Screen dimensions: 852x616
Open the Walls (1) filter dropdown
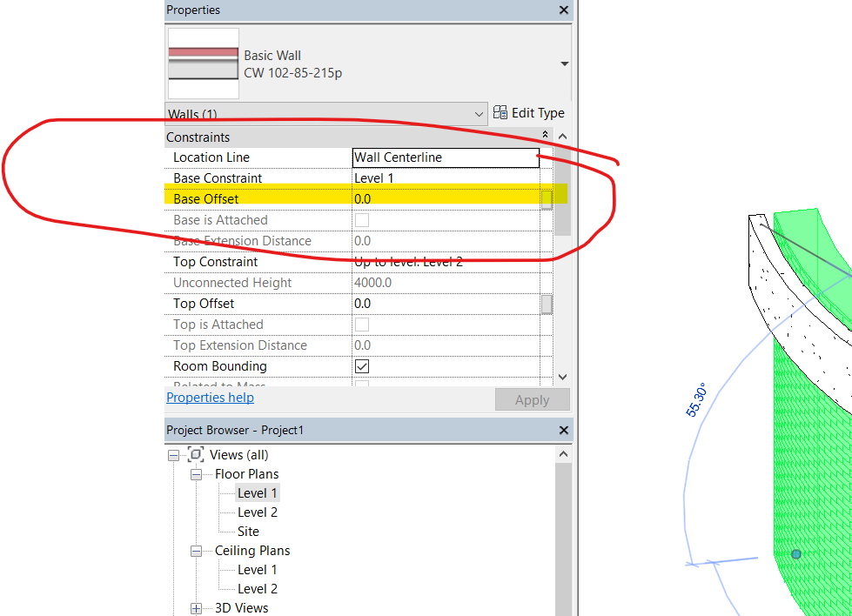pos(480,114)
